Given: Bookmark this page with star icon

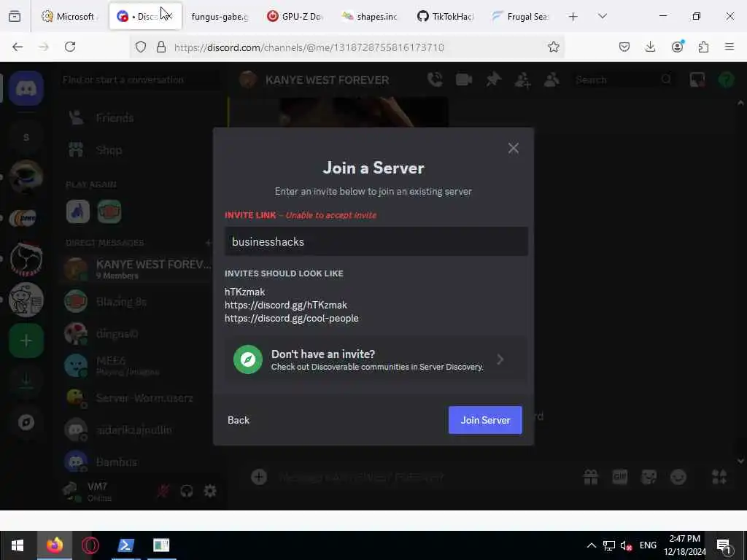Looking at the screenshot, I should pyautogui.click(x=553, y=47).
